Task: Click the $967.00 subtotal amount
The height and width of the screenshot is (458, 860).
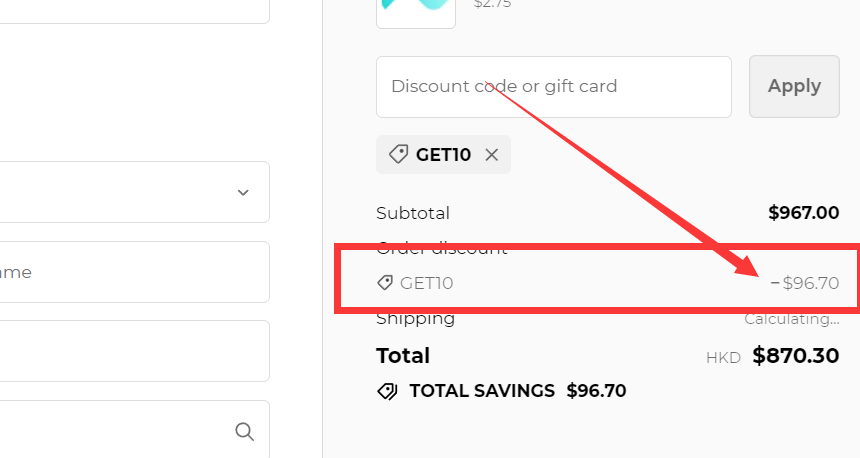Action: [x=803, y=213]
